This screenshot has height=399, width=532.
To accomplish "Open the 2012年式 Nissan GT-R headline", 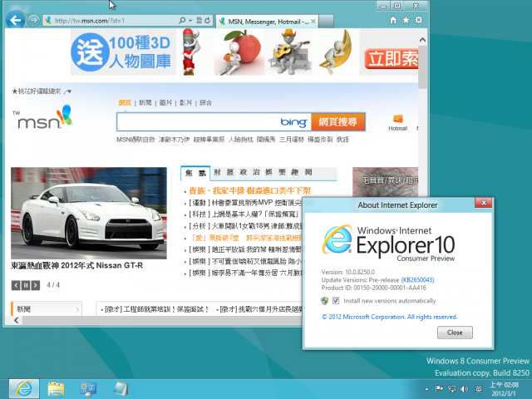I will (x=76, y=265).
